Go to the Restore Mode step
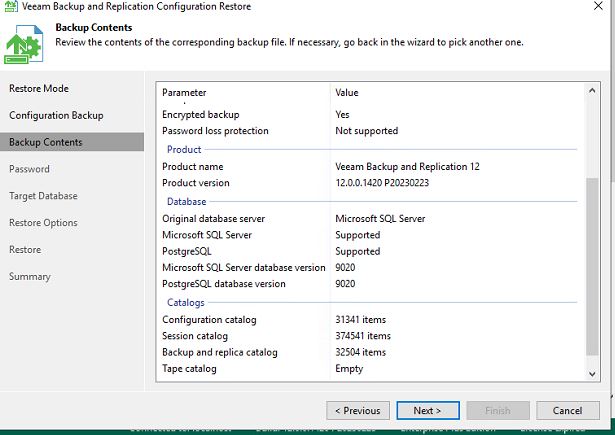 39,89
